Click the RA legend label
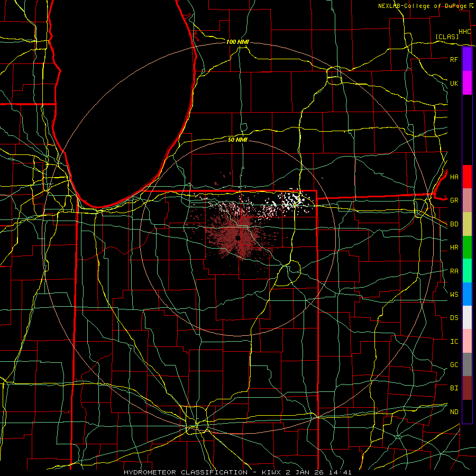The height and width of the screenshot is (476, 476). tap(454, 271)
